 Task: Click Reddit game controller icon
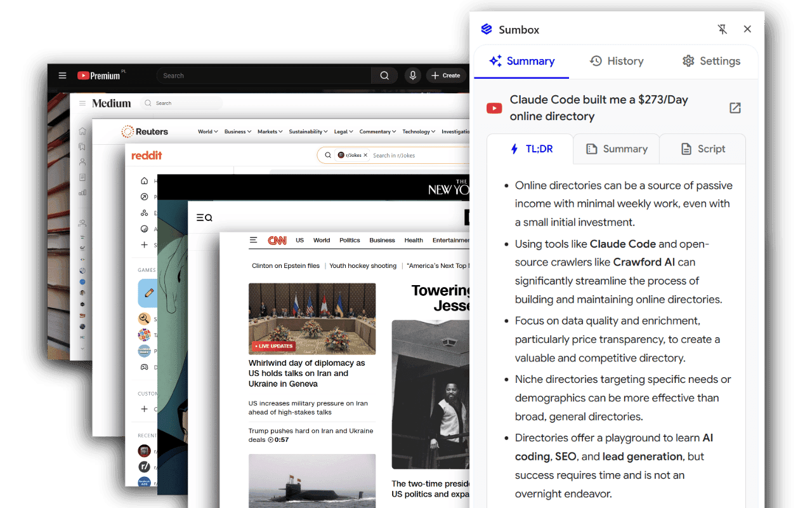144,366
